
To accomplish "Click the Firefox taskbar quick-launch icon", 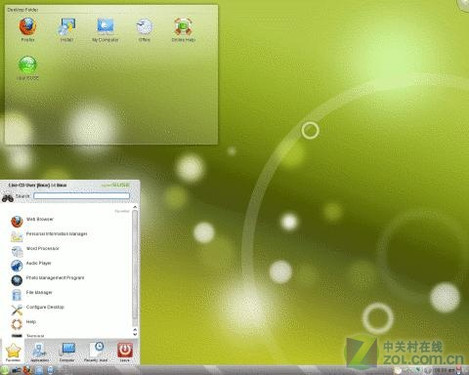I will coord(27,370).
